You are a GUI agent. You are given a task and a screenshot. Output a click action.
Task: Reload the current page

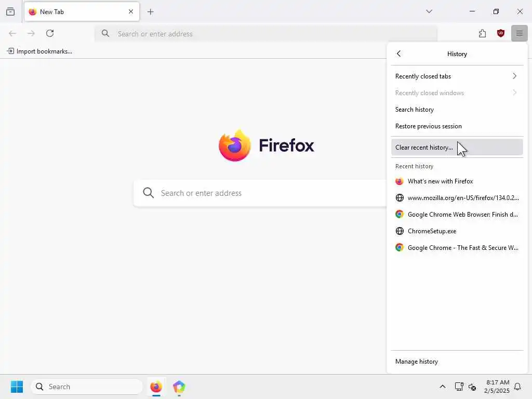50,33
